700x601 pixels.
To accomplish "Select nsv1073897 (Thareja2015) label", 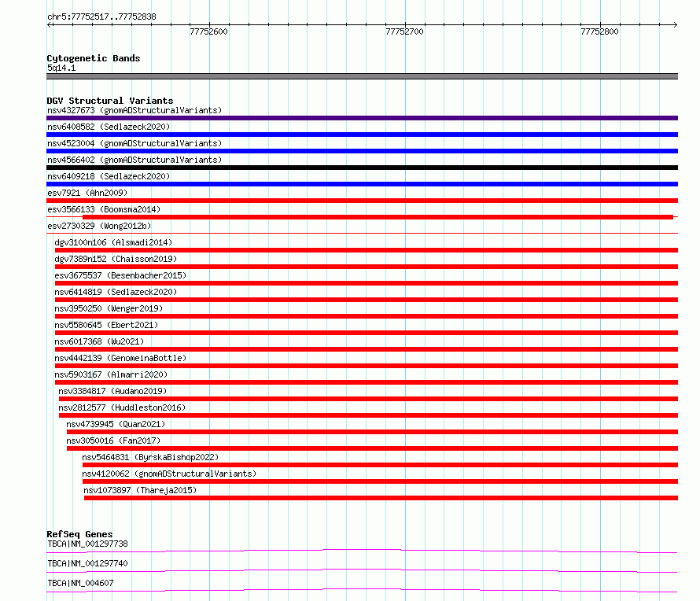I will tap(140, 490).
